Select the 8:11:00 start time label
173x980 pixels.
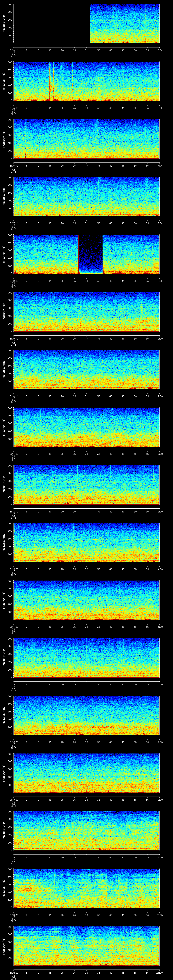click(14, 454)
